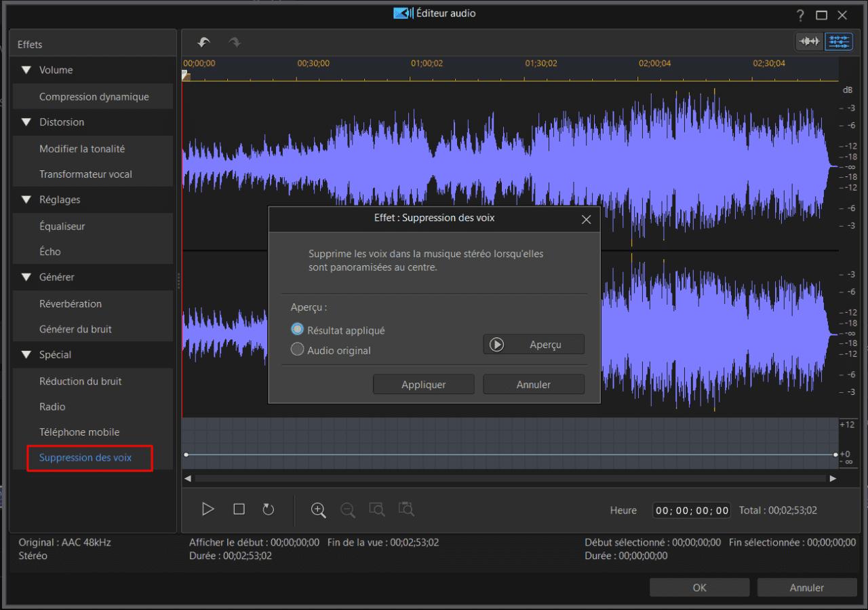Image resolution: width=868 pixels, height=610 pixels.
Task: Collapse the Spécial effects section
Action: 26,354
